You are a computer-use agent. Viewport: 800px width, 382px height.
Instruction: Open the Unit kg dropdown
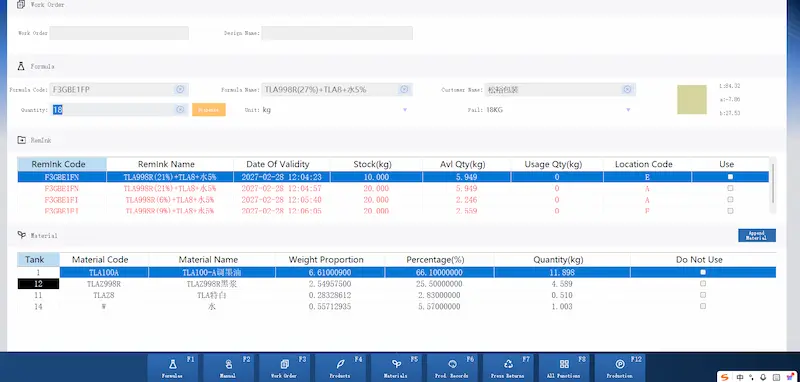pyautogui.click(x=405, y=110)
